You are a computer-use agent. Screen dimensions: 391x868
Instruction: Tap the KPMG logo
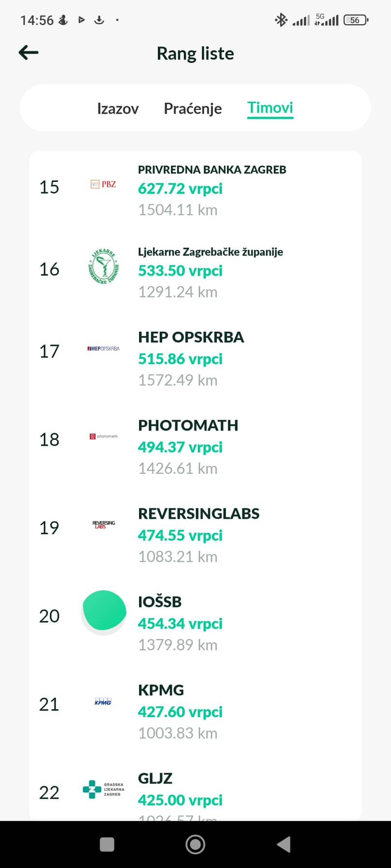coord(103,702)
